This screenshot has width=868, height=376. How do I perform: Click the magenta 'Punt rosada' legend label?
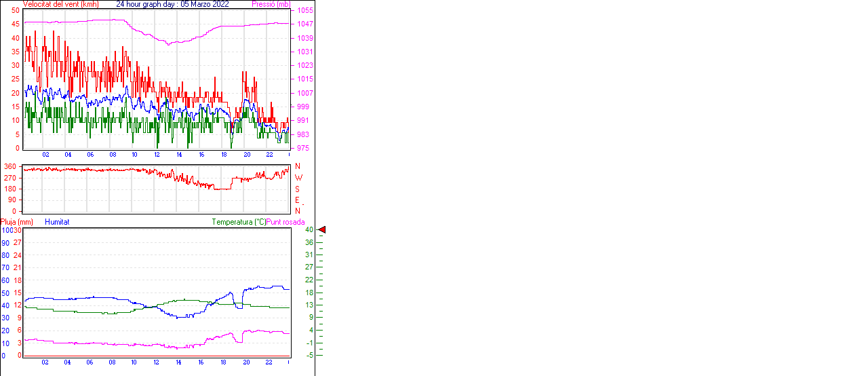click(x=285, y=222)
